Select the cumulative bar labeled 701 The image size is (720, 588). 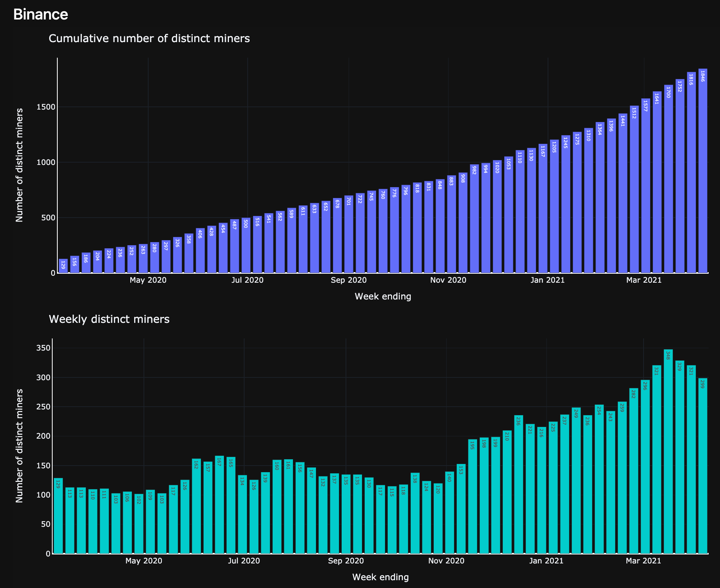[349, 234]
